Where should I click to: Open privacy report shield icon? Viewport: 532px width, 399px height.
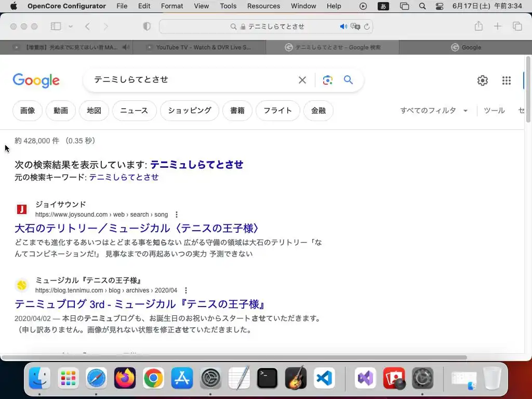[x=147, y=26]
